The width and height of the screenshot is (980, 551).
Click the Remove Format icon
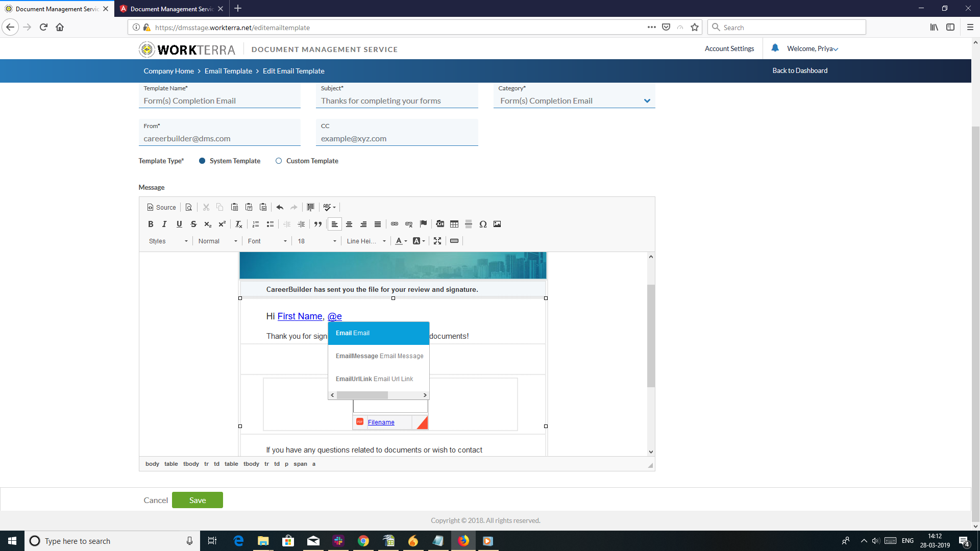(238, 224)
